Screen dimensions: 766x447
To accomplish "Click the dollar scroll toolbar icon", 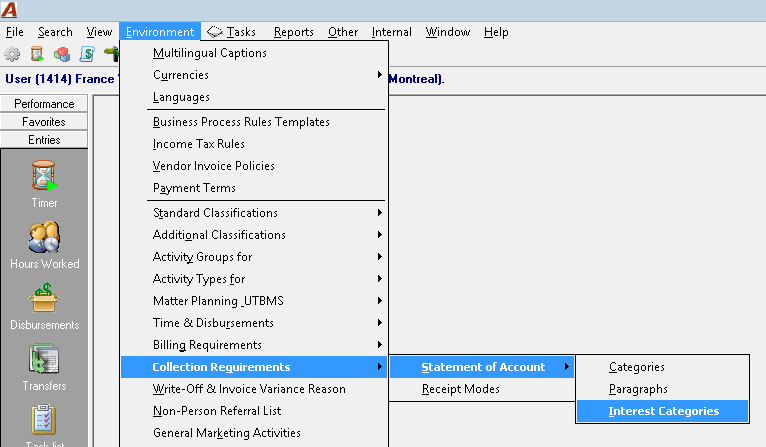I will 87,54.
